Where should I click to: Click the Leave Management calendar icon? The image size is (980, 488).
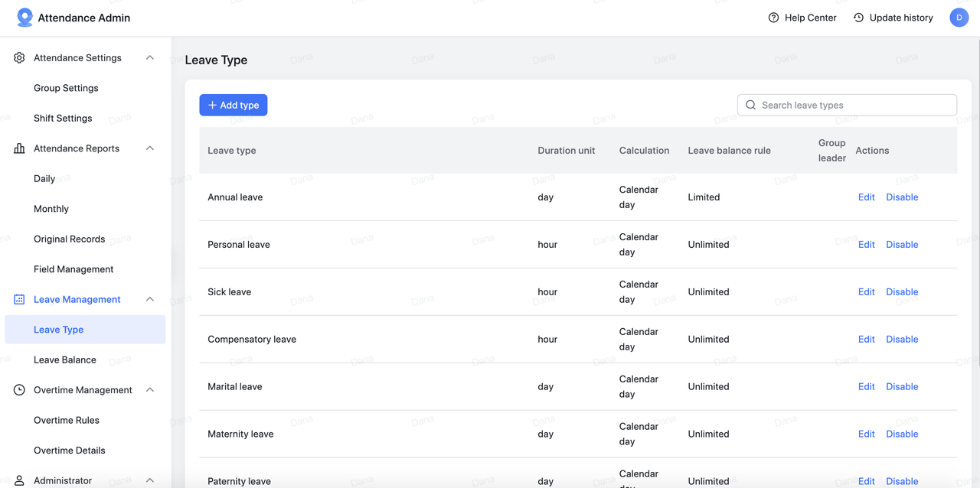tap(19, 300)
